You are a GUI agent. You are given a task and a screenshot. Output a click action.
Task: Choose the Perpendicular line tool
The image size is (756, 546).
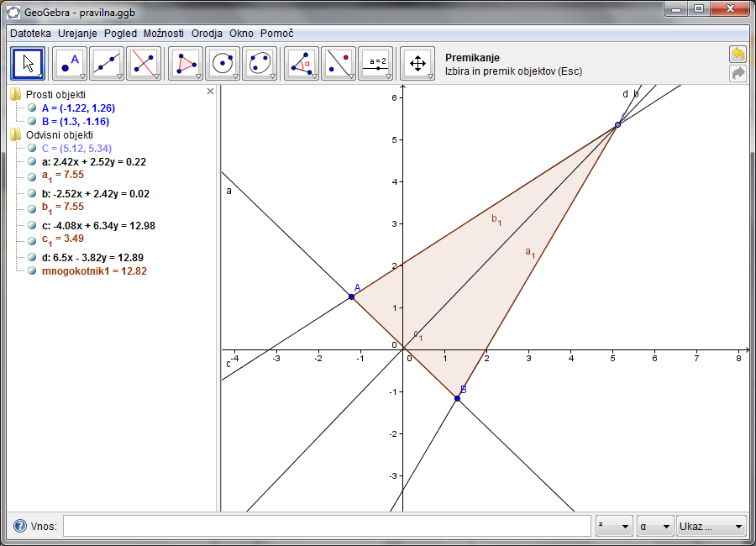click(144, 63)
